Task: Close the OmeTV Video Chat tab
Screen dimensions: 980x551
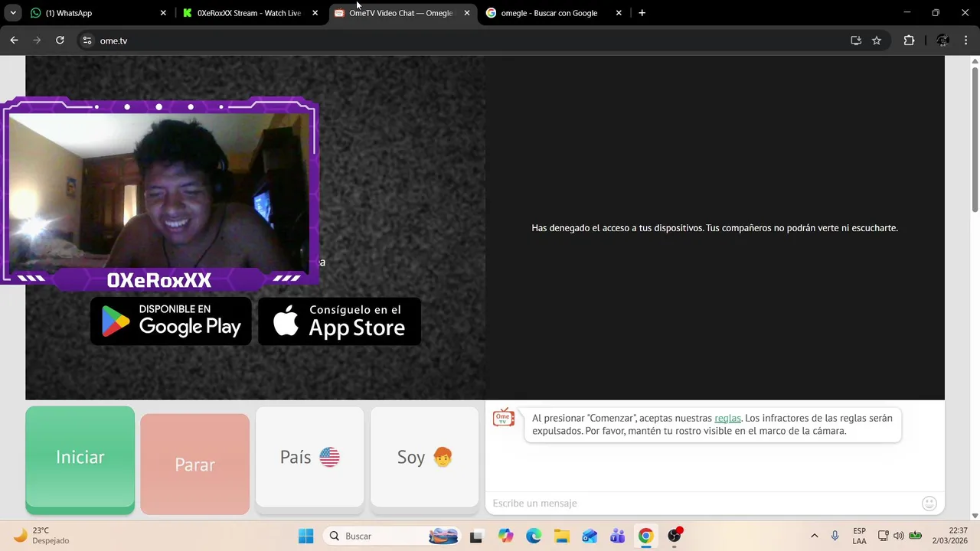Action: [x=467, y=13]
